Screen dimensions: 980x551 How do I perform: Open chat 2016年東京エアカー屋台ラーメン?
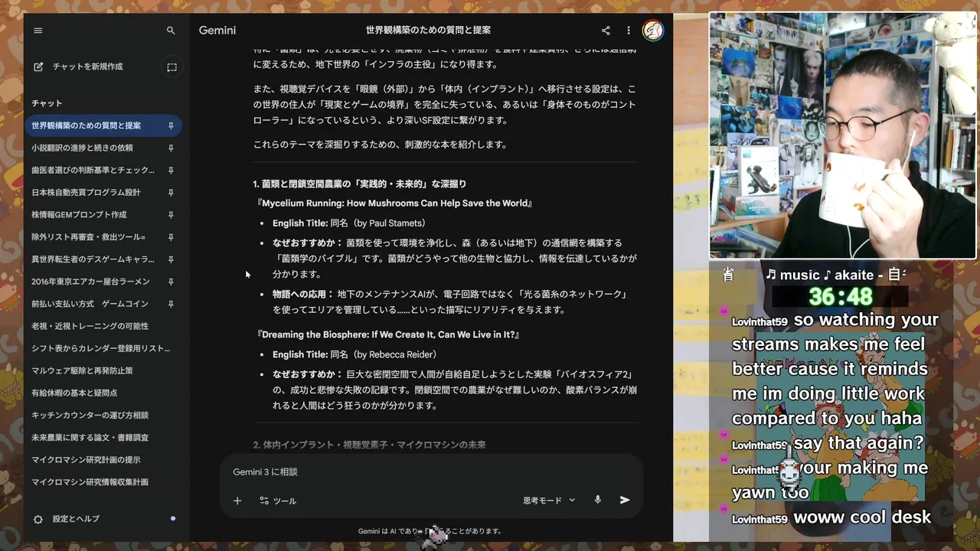click(103, 282)
